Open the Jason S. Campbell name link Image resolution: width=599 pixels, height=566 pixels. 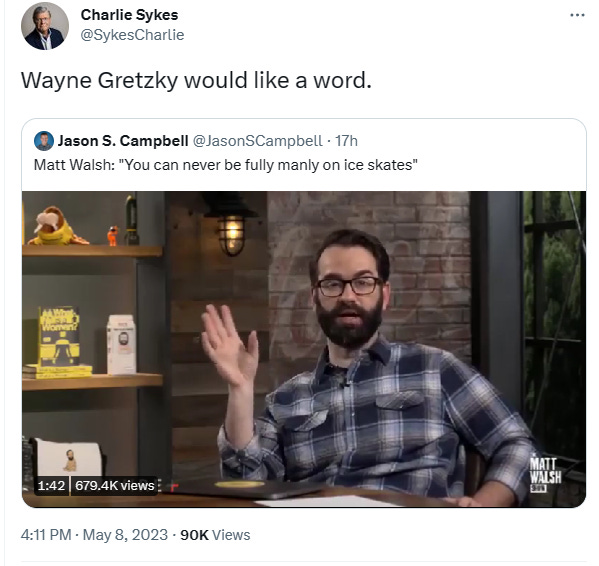[123, 141]
